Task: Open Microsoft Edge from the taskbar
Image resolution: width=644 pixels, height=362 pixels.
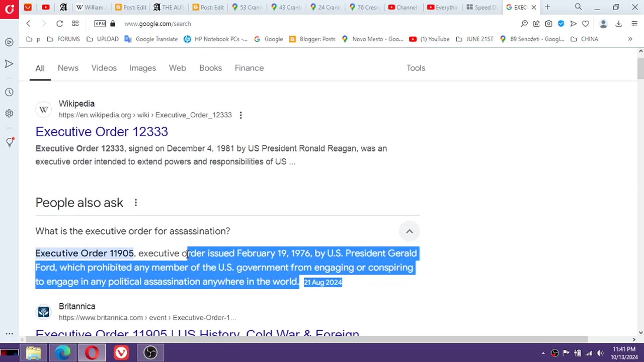Action: coord(63,352)
